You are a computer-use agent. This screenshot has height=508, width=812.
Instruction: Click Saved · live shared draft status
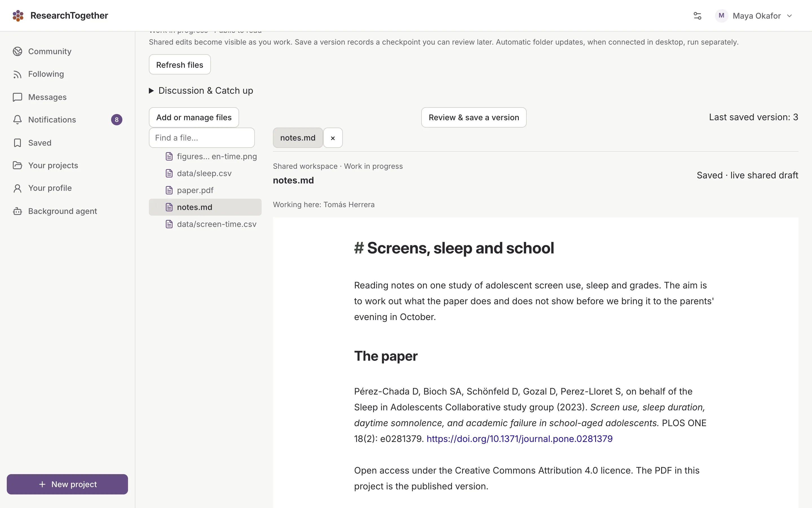[x=747, y=175]
